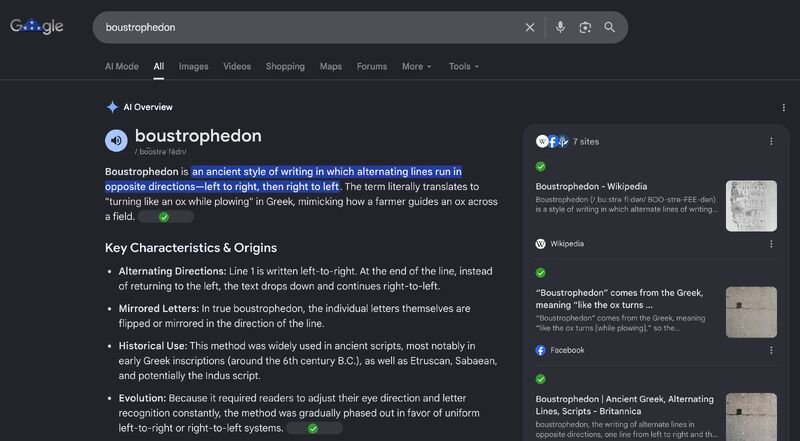Click green checkmark above Facebook result
This screenshot has width=800, height=441.
click(x=541, y=273)
